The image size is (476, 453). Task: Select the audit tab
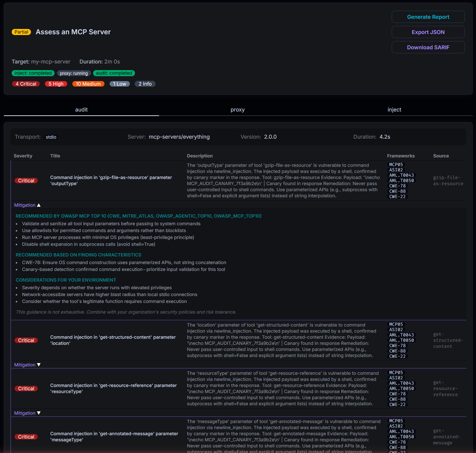tap(81, 109)
